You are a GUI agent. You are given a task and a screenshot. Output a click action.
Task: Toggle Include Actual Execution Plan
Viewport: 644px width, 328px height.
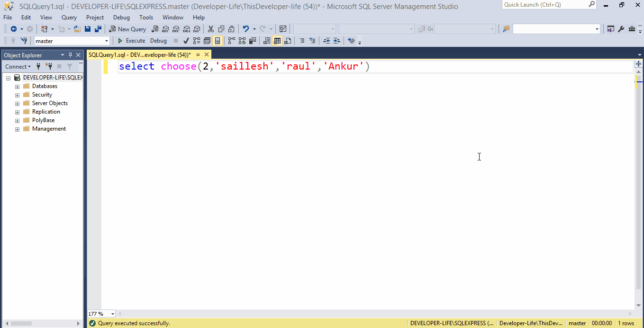click(231, 41)
